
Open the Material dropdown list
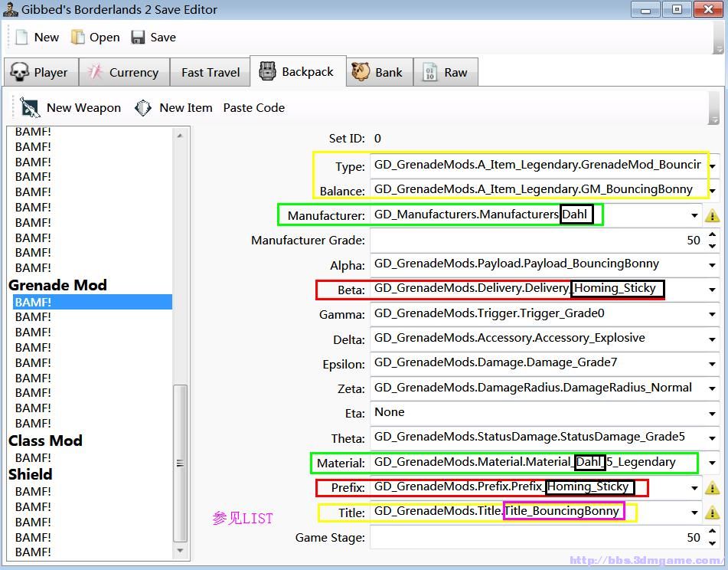pyautogui.click(x=713, y=463)
